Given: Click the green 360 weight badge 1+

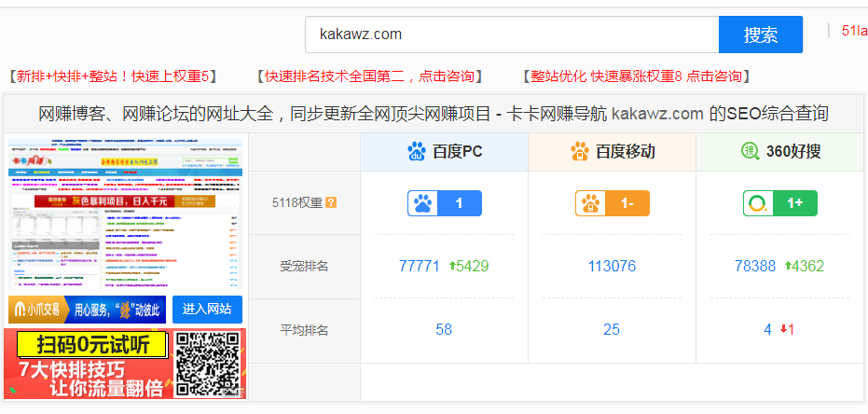Looking at the screenshot, I should tap(780, 203).
